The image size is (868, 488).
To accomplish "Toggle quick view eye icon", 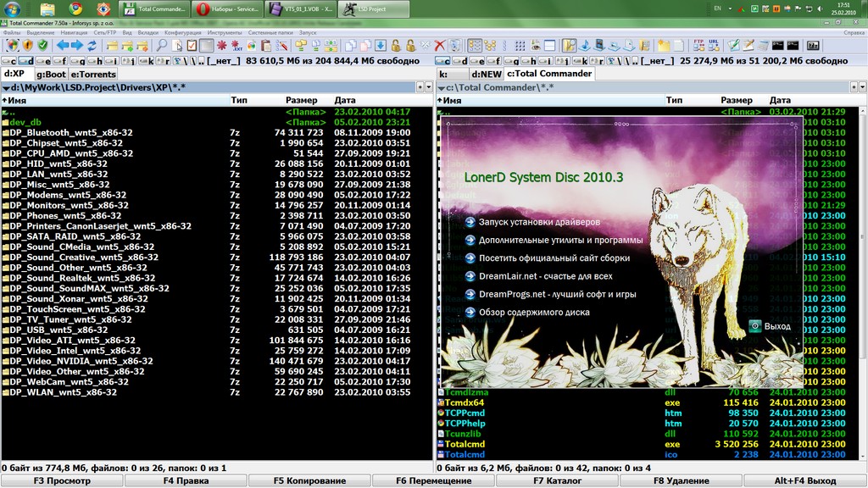I will 535,45.
